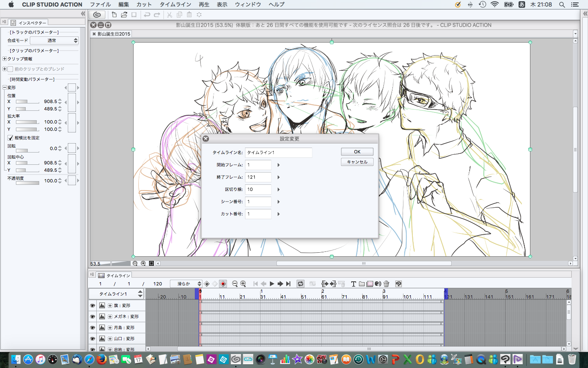Screen dimensions: 588x368
Task: Click the 不透明度 opacity slider
Action: (27, 183)
